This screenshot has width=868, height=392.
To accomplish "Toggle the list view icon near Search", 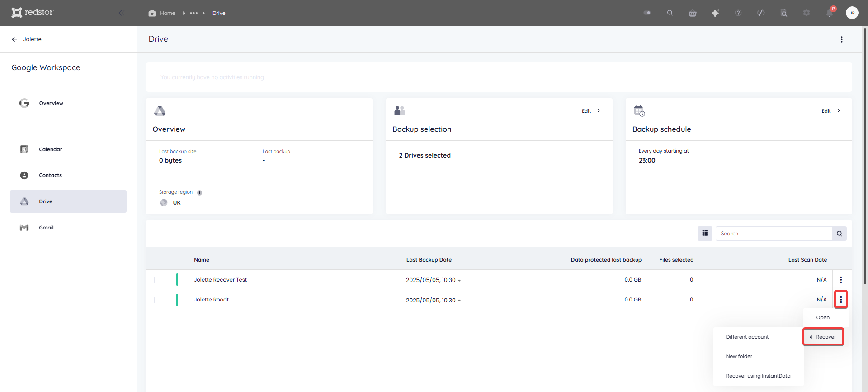I will coord(705,234).
